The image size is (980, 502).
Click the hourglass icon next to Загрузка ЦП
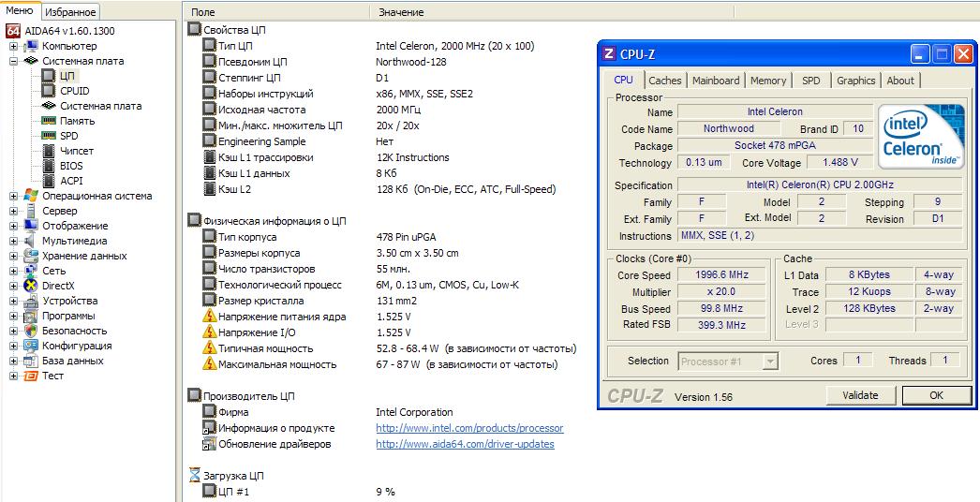pos(195,475)
